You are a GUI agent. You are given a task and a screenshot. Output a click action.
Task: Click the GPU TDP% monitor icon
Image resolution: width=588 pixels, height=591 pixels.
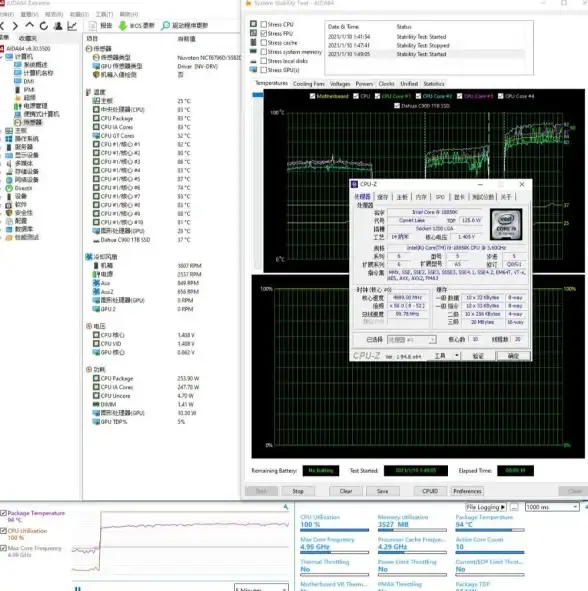pyautogui.click(x=96, y=422)
